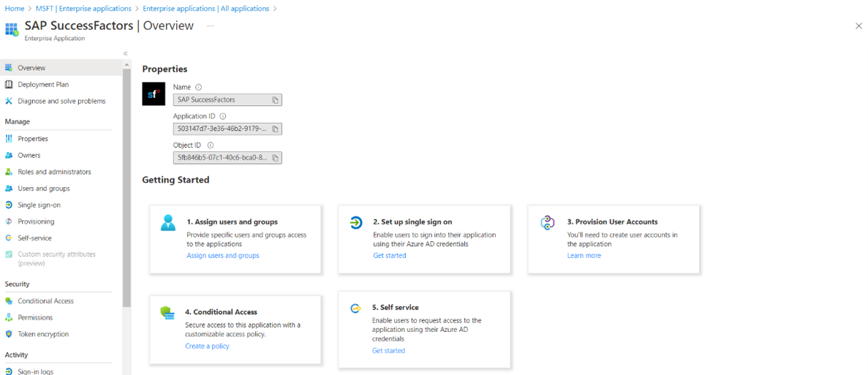The image size is (868, 375).
Task: Click the sidebar vertical scrollbar
Action: (x=127, y=188)
